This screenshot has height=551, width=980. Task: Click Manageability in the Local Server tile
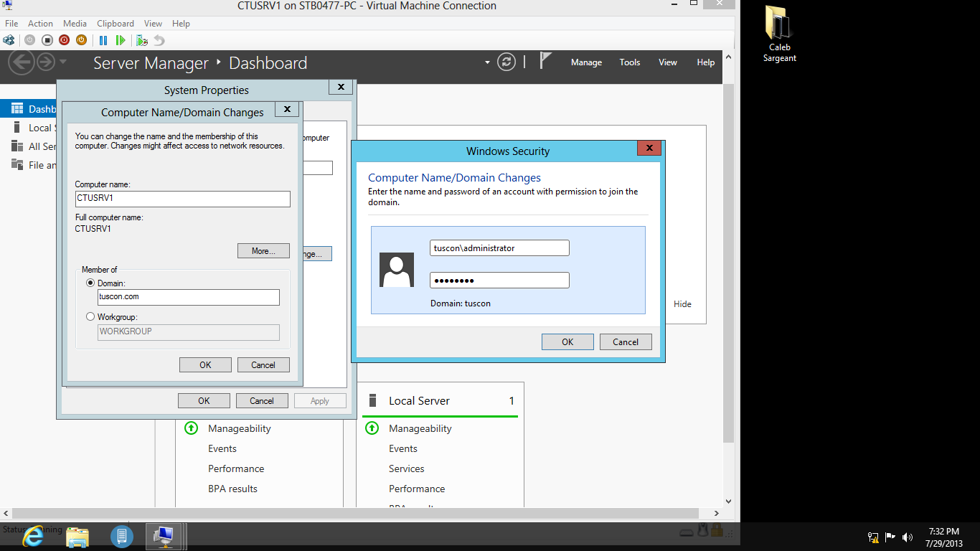point(420,428)
